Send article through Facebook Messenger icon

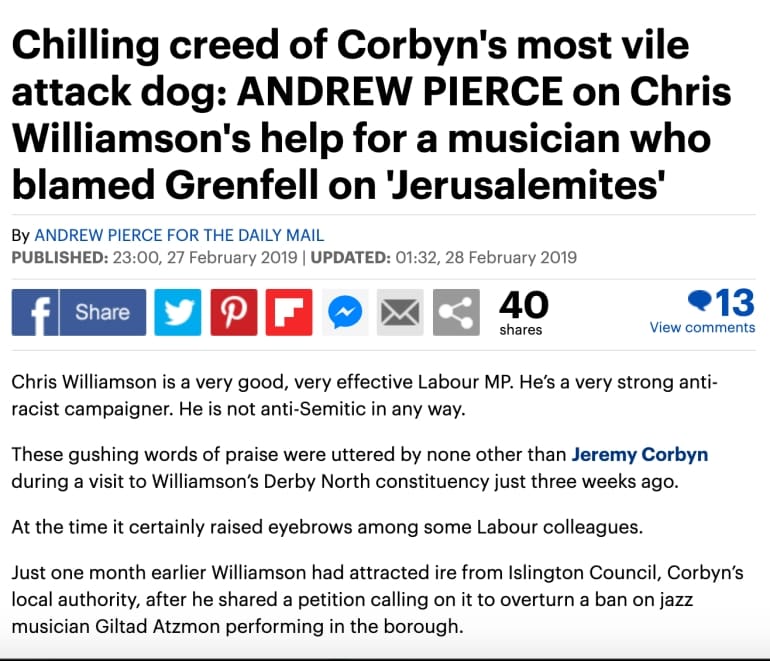(345, 312)
